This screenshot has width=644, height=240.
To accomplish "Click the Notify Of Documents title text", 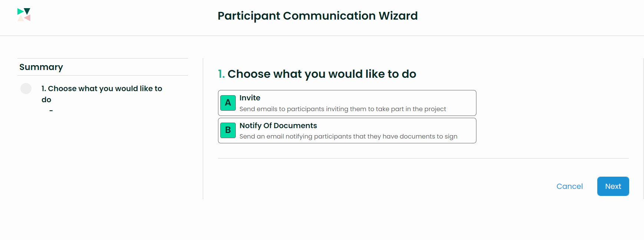I will click(x=278, y=126).
